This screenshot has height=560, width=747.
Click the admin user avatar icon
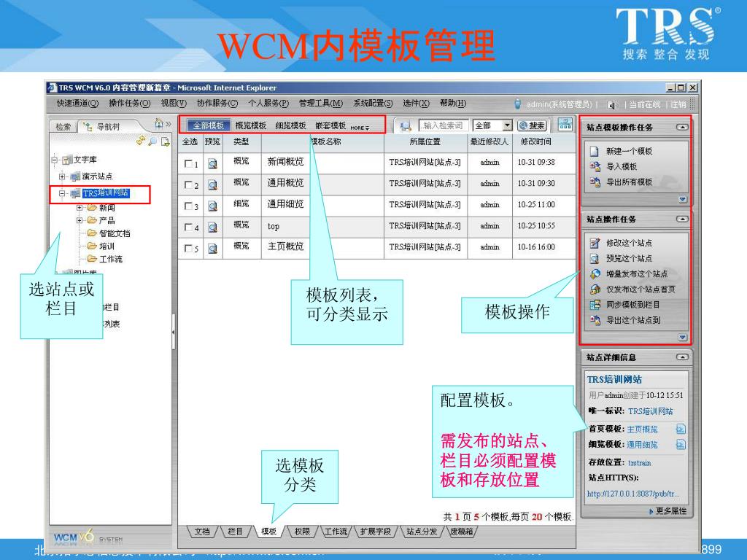(x=519, y=104)
